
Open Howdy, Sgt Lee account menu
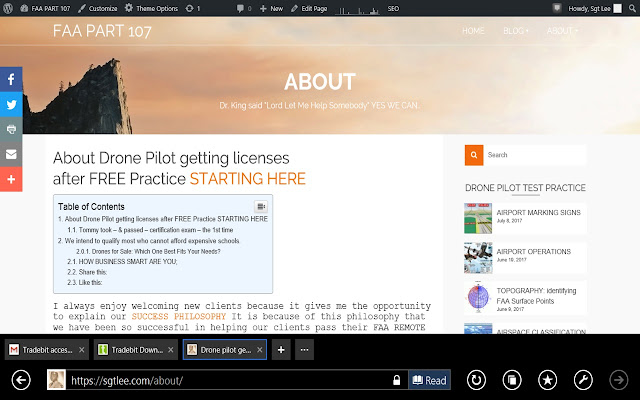point(595,8)
